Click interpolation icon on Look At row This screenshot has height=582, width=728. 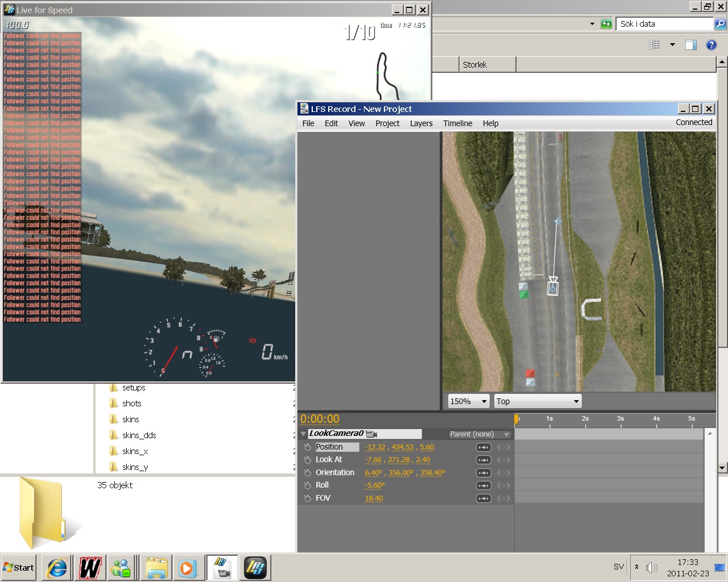click(x=483, y=460)
